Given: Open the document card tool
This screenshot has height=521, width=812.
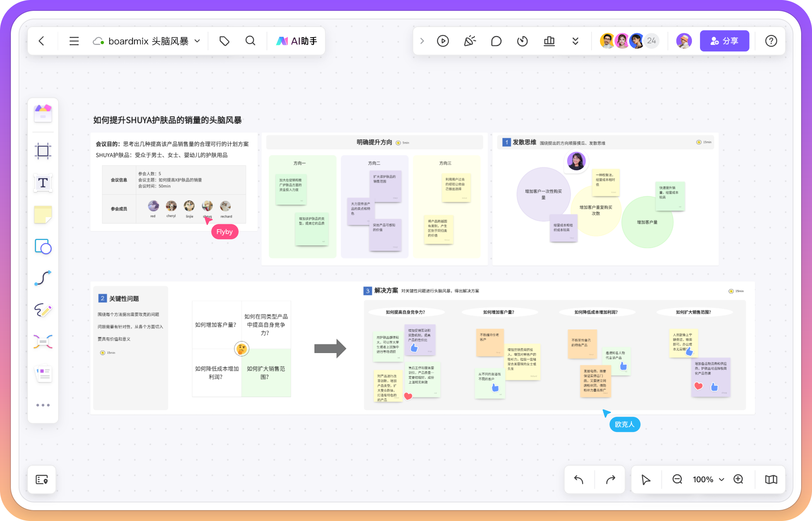Looking at the screenshot, I should [43, 374].
